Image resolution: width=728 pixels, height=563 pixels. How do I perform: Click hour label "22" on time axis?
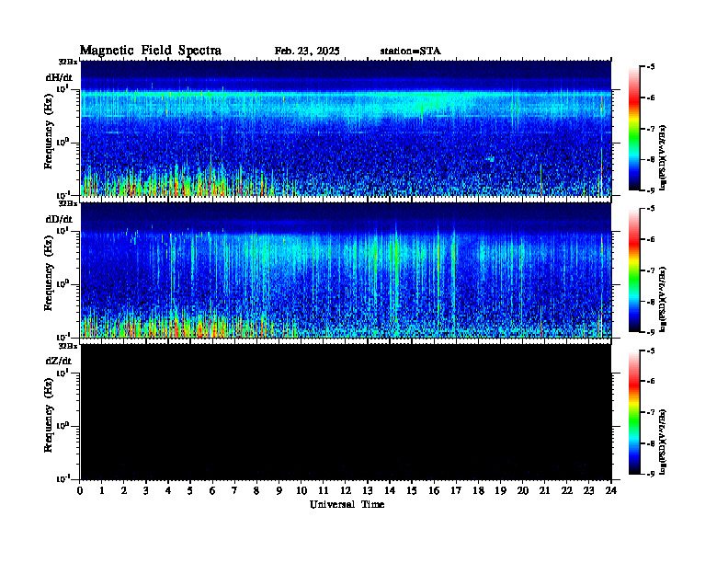tap(567, 490)
